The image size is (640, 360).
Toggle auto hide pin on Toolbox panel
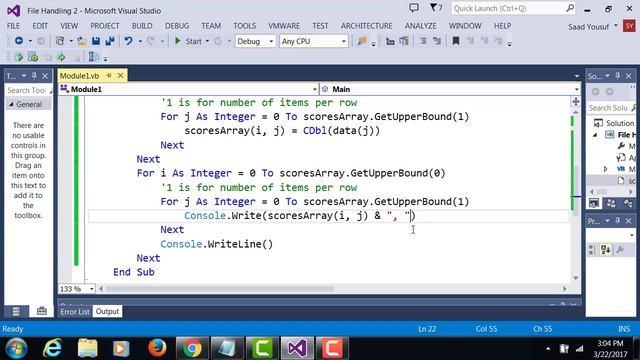tap(34, 76)
